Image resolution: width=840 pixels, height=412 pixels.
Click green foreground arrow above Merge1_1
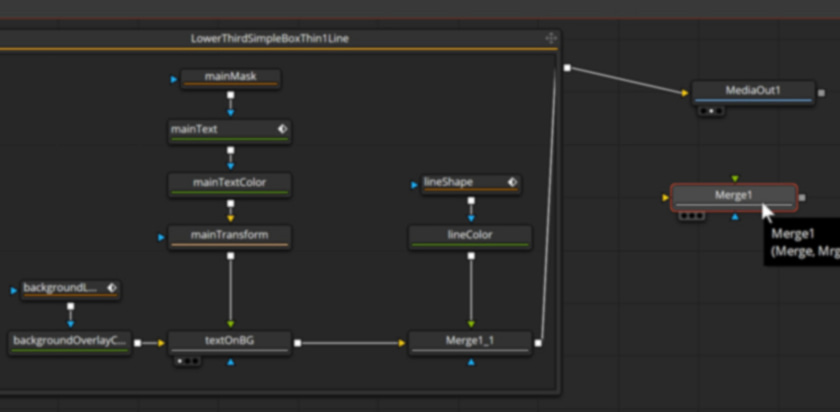(471, 324)
